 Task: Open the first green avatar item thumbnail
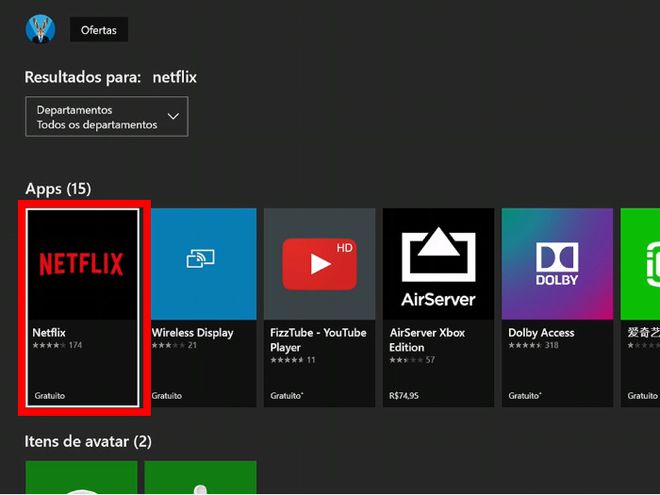(82, 477)
